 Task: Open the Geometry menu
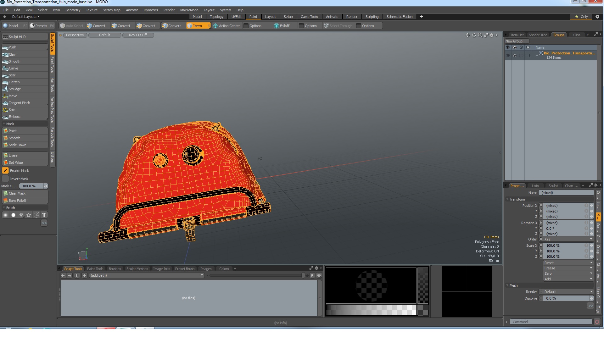[73, 10]
